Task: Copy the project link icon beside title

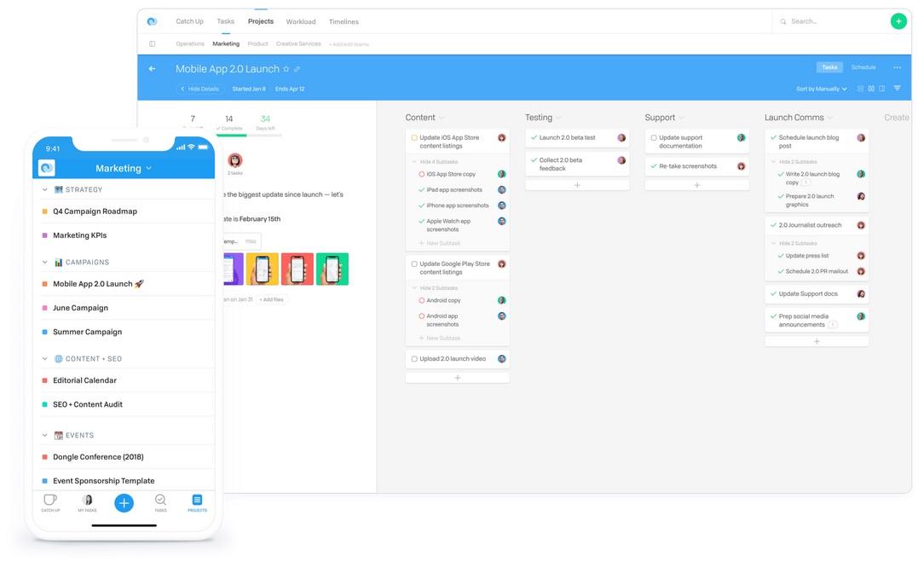Action: click(297, 69)
